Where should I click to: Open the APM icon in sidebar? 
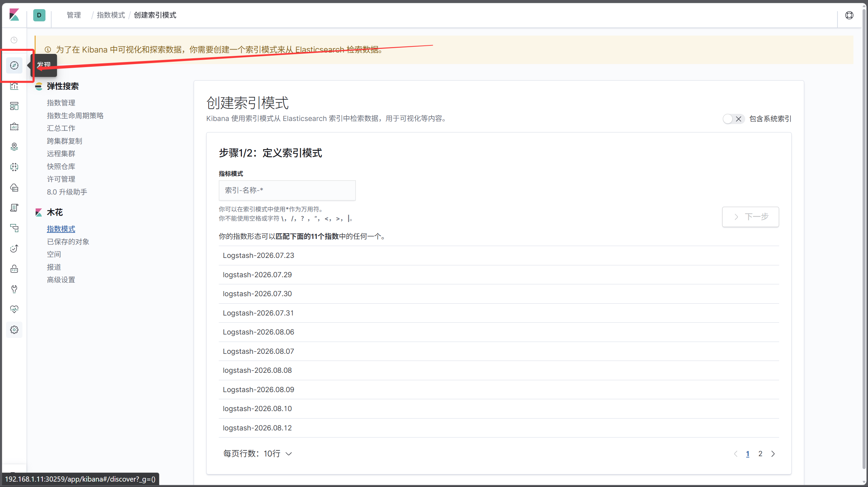pos(14,228)
